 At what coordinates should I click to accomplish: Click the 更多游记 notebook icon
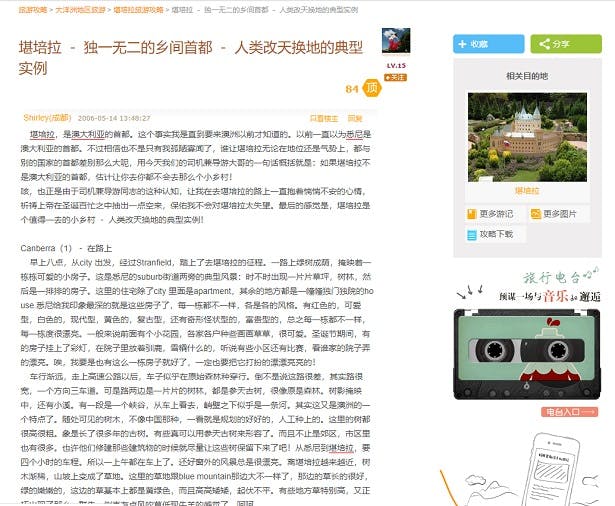(472, 214)
